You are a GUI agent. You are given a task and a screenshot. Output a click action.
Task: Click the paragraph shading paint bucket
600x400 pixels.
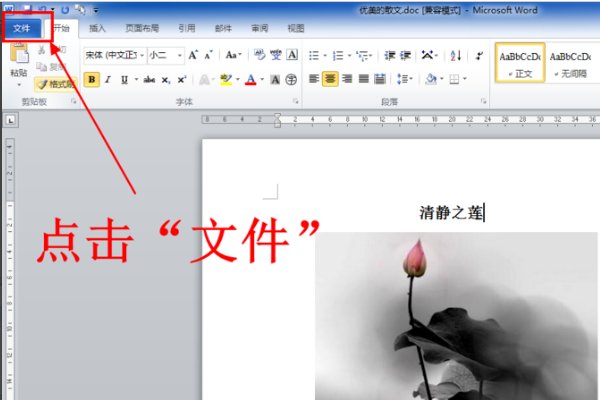pyautogui.click(x=430, y=79)
